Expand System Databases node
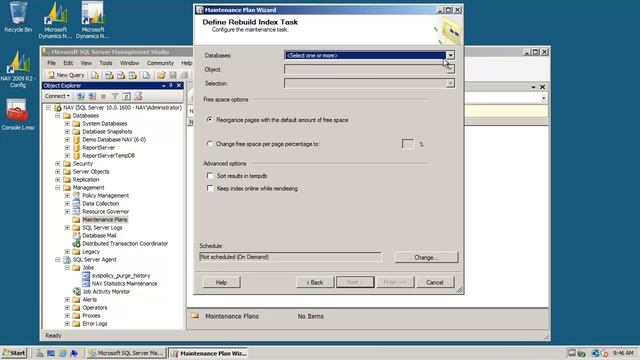Screen dimensions: 640x360 coord(67,123)
